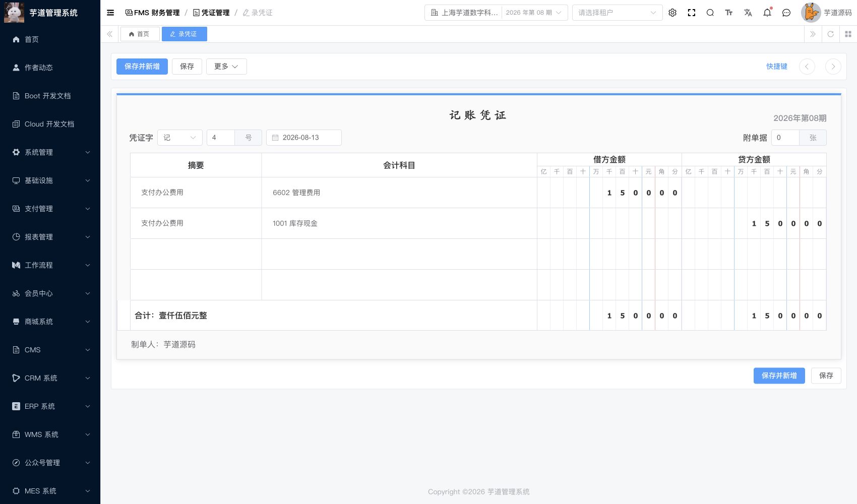Open settings gear icon in header
The height and width of the screenshot is (504, 857).
point(672,13)
